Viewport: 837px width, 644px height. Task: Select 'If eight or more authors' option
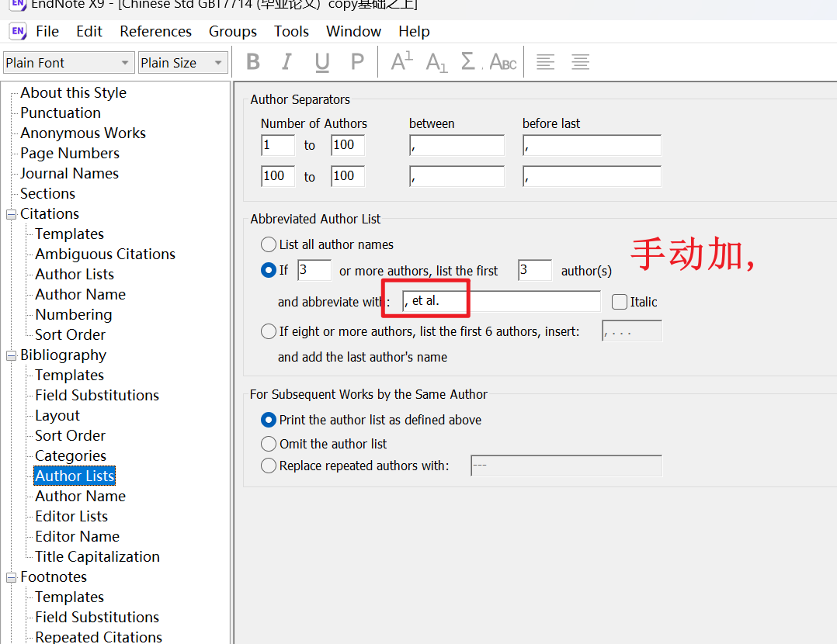tap(268, 331)
